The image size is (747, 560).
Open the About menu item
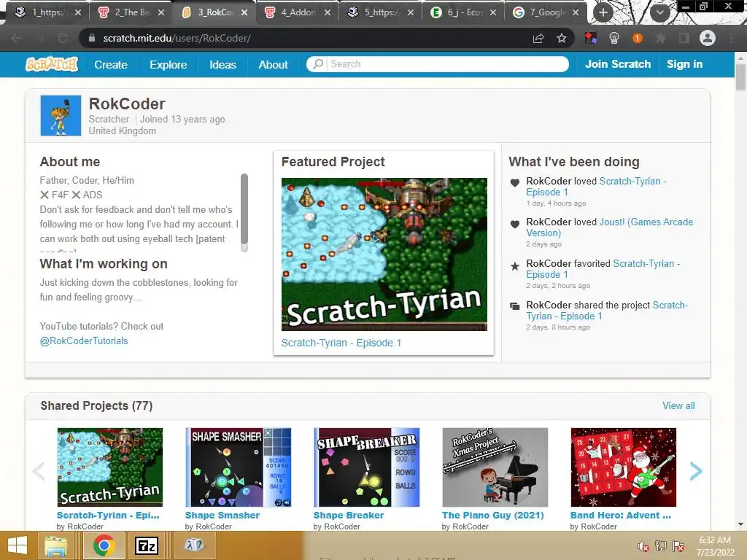click(x=273, y=64)
